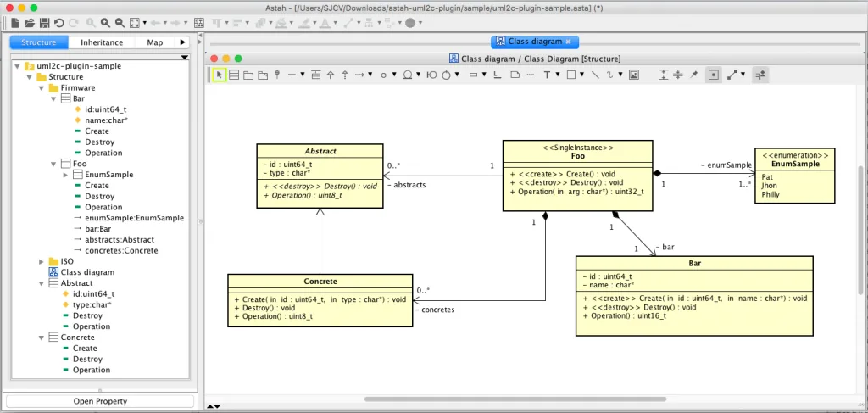Viewport: 868px width, 413px height.
Task: Select the Realization dashed arrow tool
Action: point(345,75)
